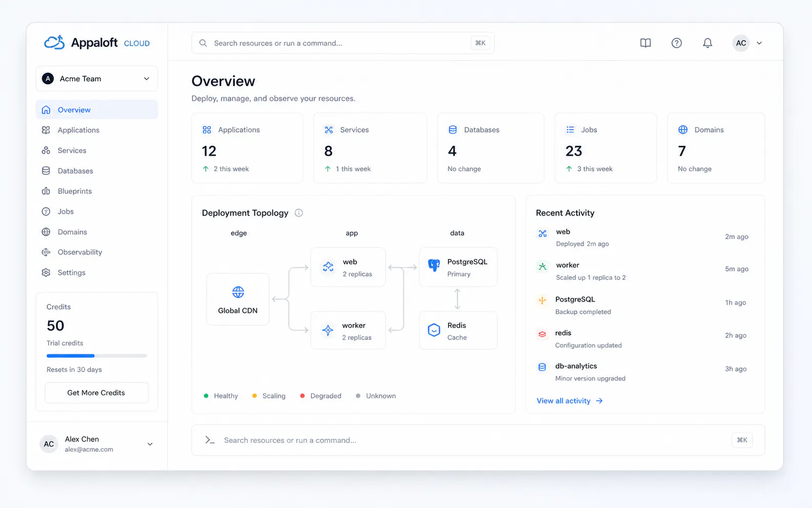Viewport: 812px width, 508px height.
Task: Click the ⌘K shortcut badge in top search
Action: coord(480,43)
